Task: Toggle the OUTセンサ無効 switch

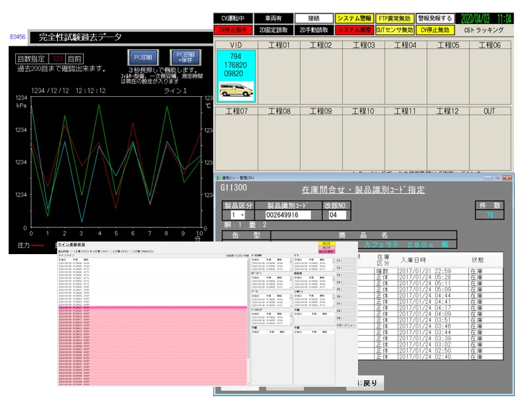Action: [395, 30]
